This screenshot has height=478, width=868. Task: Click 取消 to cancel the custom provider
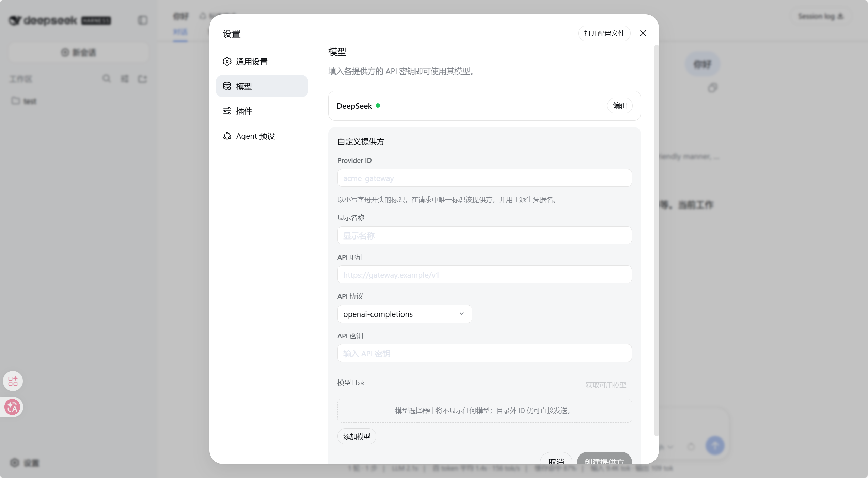point(556,458)
